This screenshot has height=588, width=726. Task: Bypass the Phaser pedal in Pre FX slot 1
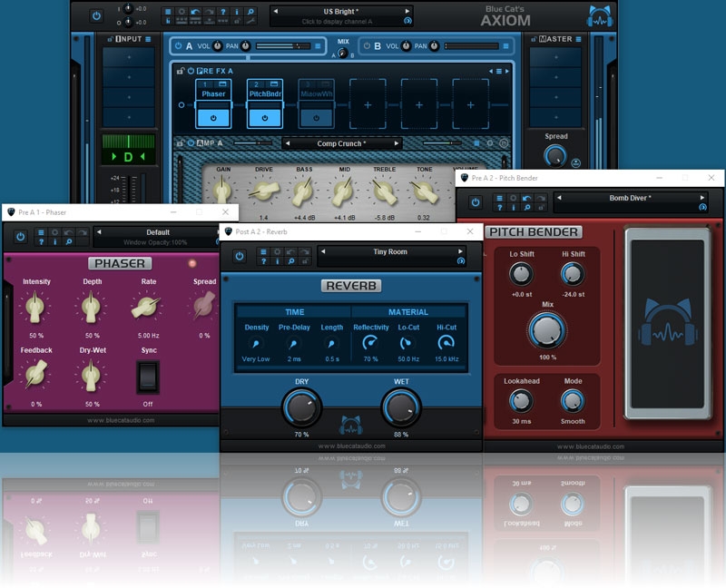click(213, 117)
